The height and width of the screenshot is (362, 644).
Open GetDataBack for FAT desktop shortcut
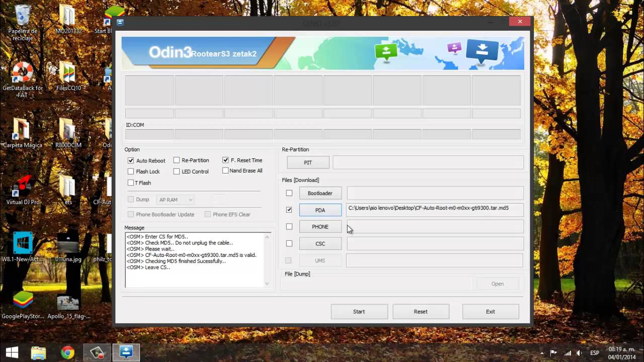(23, 79)
